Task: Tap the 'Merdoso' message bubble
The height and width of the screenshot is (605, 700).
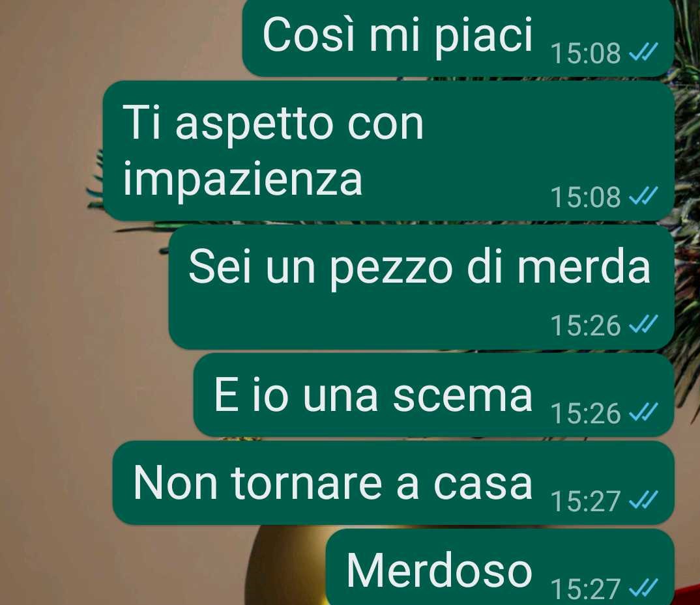Action: click(500, 567)
